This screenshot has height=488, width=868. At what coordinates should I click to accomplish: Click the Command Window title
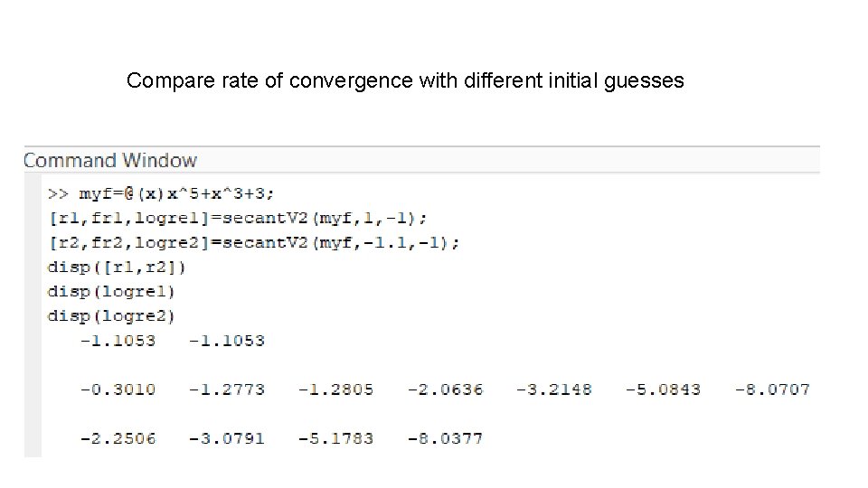[x=109, y=161]
